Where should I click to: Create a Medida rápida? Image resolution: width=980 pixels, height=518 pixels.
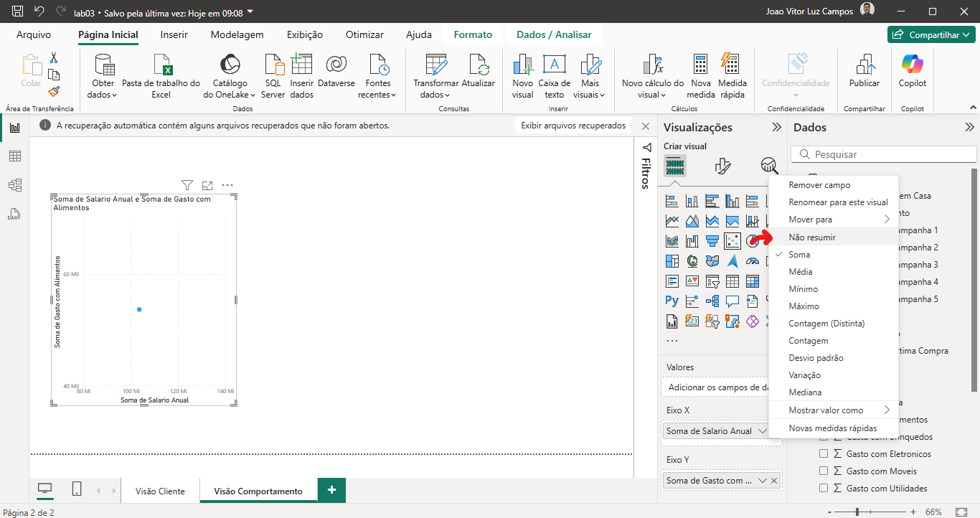click(732, 76)
